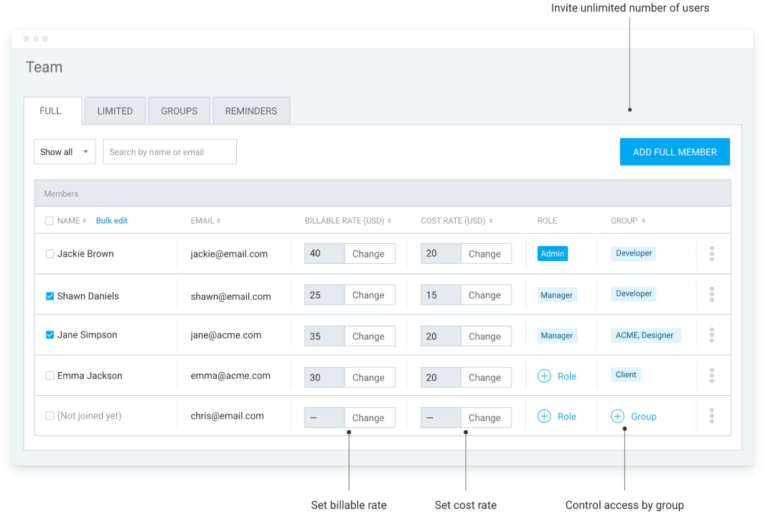Open the three-dot menu for Jackie Brown

pyautogui.click(x=711, y=254)
